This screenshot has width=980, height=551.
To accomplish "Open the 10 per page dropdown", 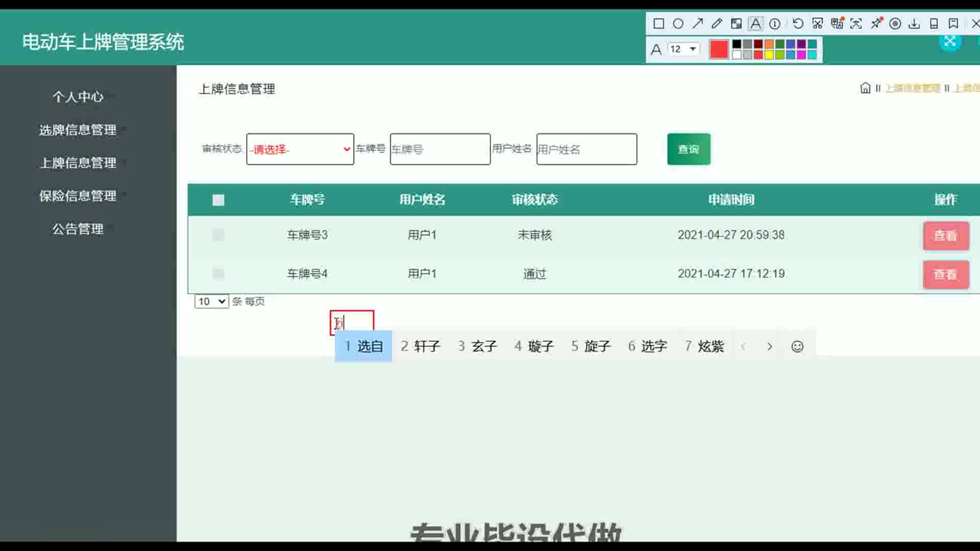I will pyautogui.click(x=211, y=302).
